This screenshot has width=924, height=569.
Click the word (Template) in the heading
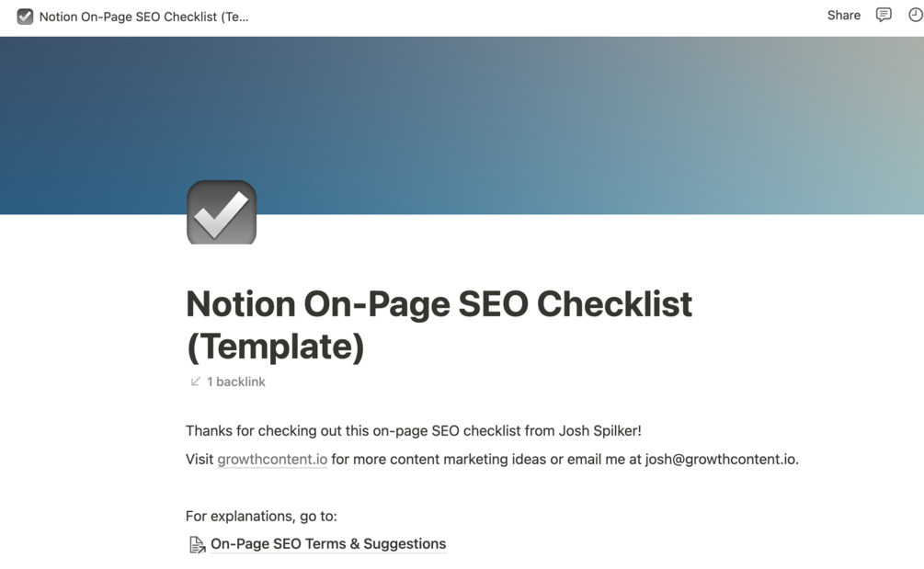pos(275,347)
